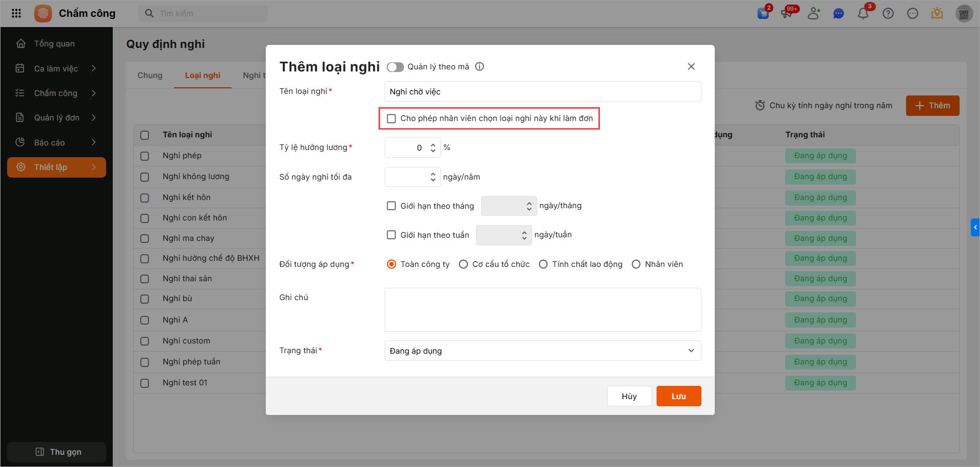Open the Trạng thái dropdown

(x=542, y=351)
